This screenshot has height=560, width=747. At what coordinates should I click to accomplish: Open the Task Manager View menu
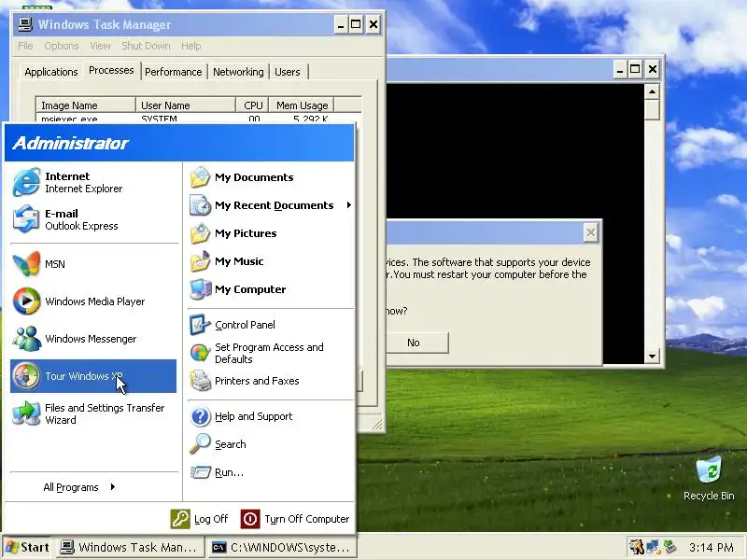point(100,46)
